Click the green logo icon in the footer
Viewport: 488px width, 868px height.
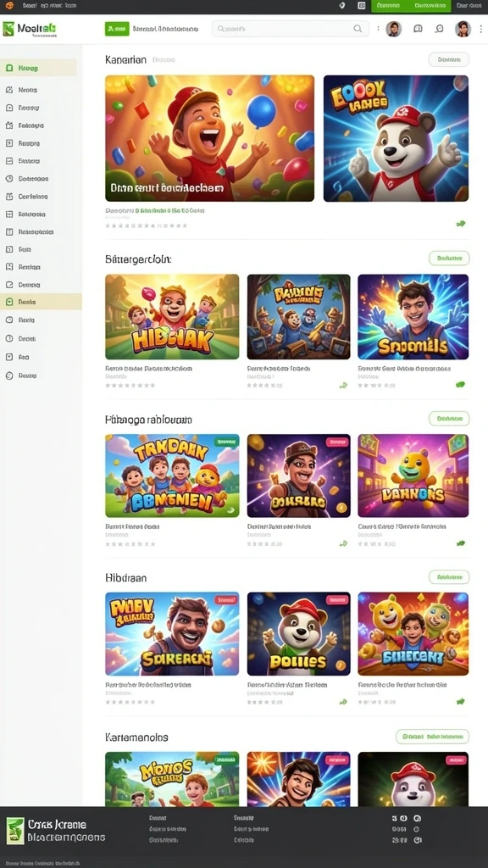[x=15, y=831]
